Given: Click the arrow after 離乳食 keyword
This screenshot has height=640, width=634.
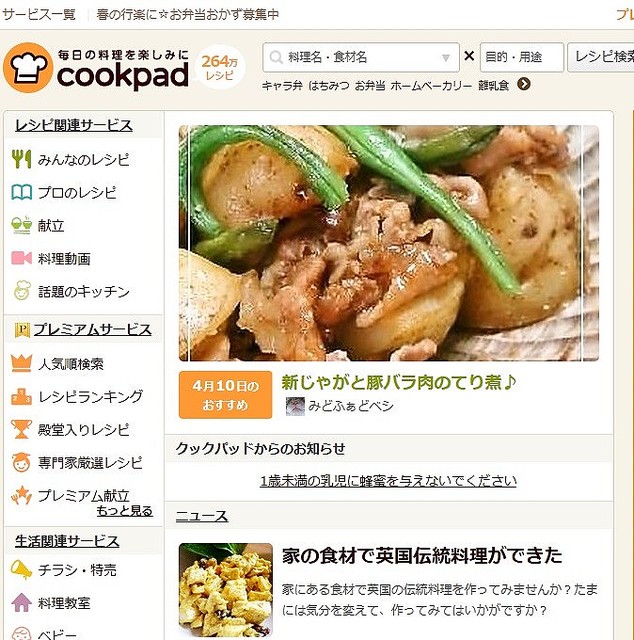Looking at the screenshot, I should (x=524, y=84).
